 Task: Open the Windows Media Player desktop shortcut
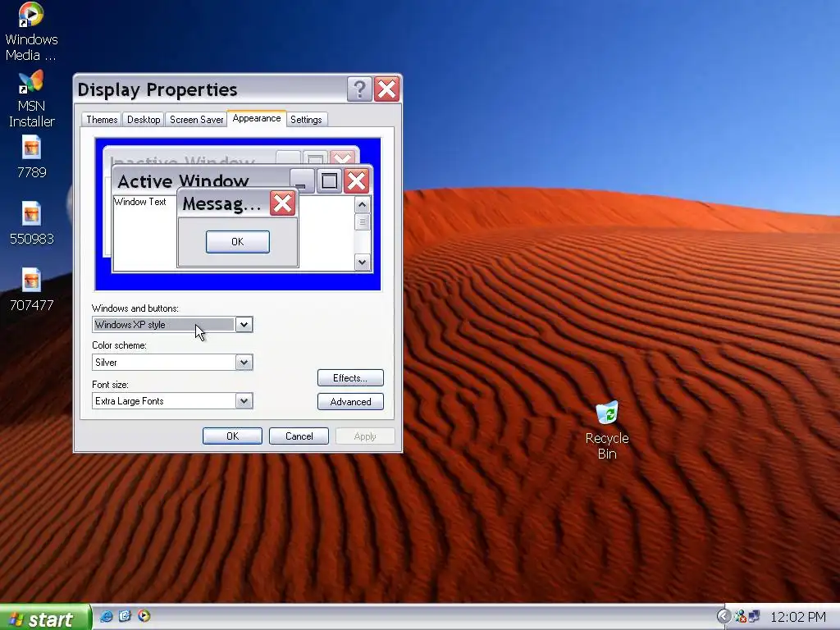(31, 31)
